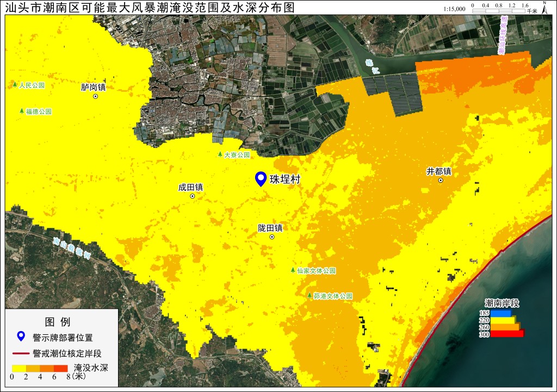The image size is (557, 392).
Task: Click the 淹没水深 legend text
Action: (91, 368)
